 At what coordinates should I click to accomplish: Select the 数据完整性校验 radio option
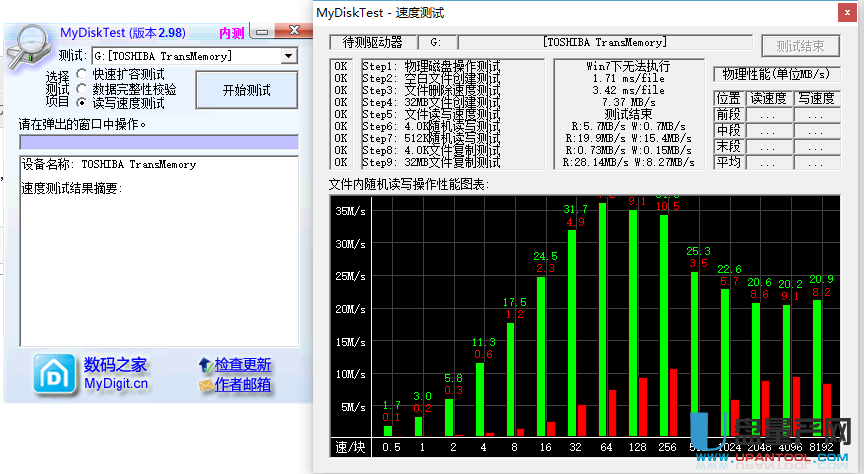point(83,89)
